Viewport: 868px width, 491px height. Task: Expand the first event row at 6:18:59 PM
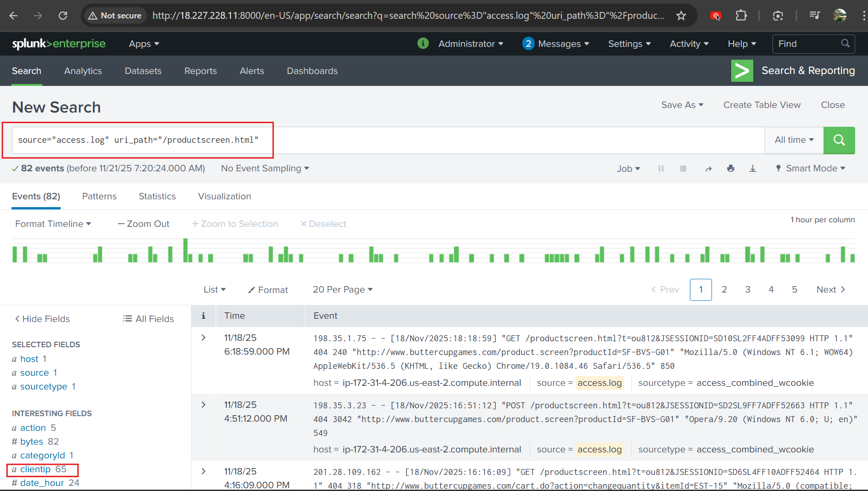[203, 338]
